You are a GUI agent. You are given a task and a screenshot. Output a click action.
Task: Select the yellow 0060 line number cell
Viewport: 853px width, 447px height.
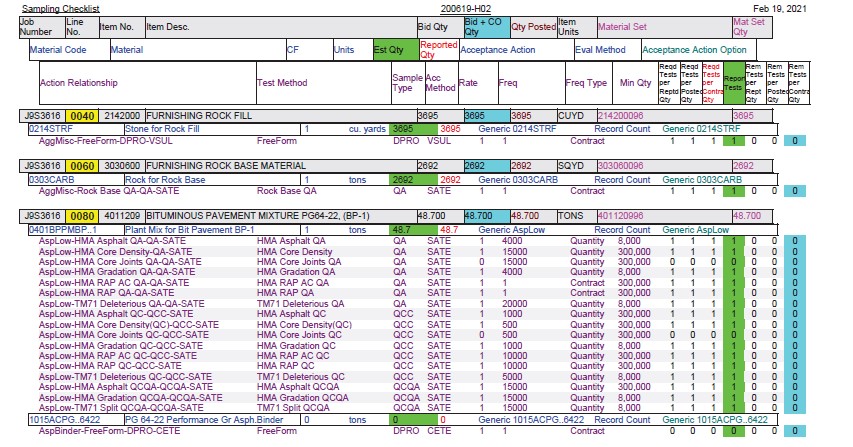[82, 166]
